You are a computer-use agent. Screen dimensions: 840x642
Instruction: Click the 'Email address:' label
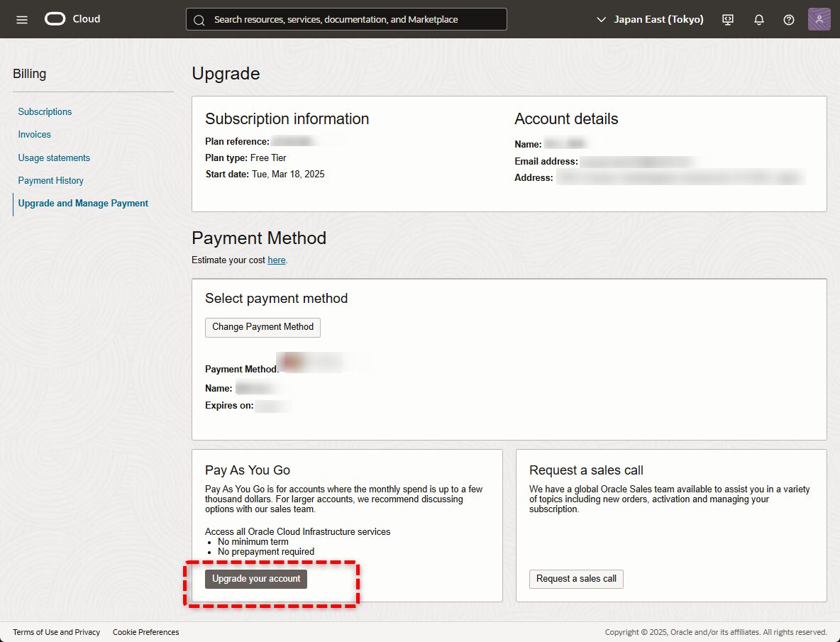click(x=546, y=161)
